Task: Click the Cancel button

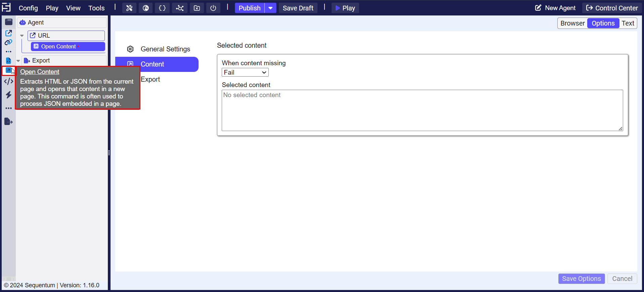Action: [x=622, y=279]
